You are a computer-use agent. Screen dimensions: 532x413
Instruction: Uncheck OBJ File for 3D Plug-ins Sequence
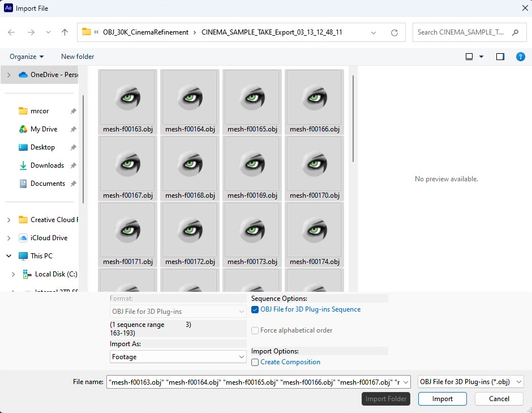255,309
